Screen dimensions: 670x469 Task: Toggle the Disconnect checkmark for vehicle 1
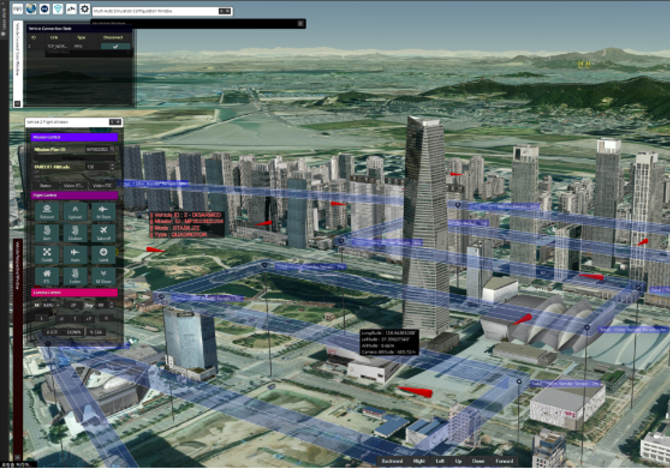click(x=116, y=46)
